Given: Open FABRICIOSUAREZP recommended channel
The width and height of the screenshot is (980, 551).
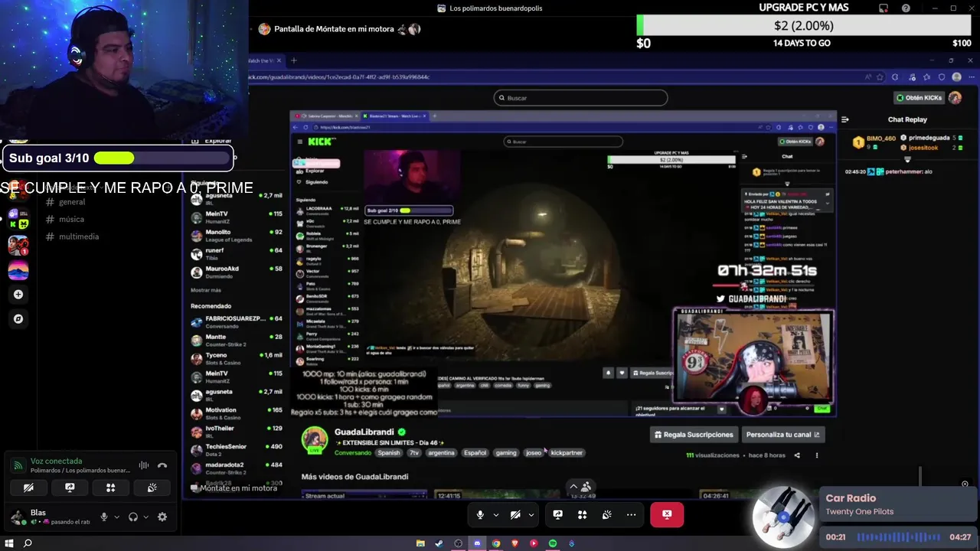Looking at the screenshot, I should 237,322.
